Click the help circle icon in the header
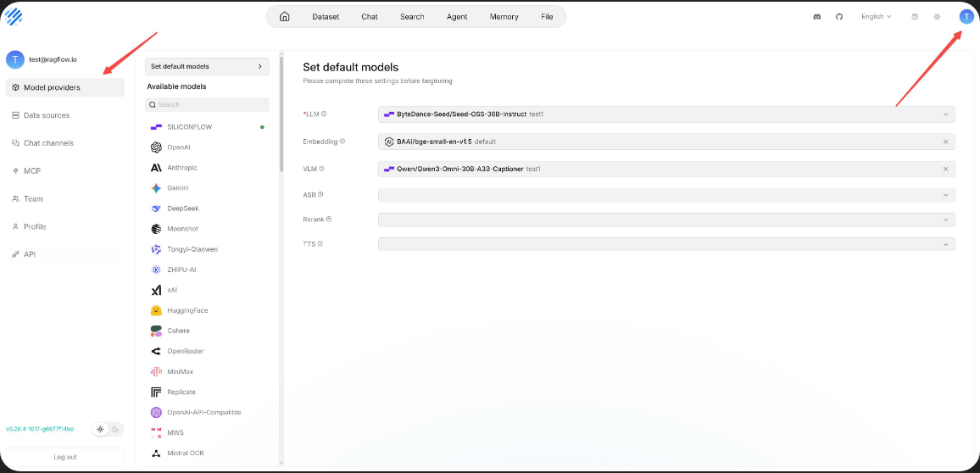Viewport: 980px width, 473px height. (x=915, y=17)
